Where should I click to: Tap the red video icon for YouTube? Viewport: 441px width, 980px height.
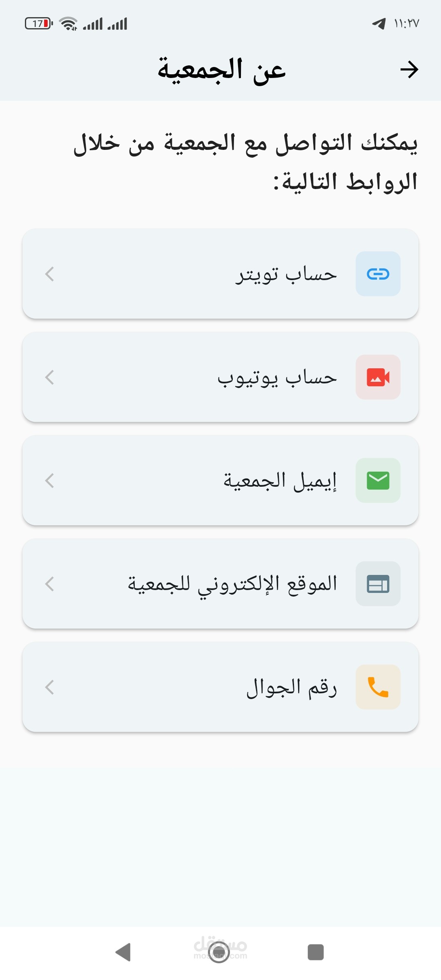tap(378, 377)
